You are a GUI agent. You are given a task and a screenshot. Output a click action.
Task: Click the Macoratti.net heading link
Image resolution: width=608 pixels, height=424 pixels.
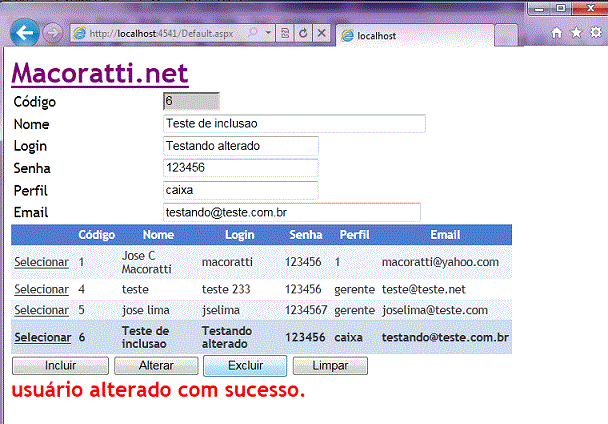(x=100, y=73)
